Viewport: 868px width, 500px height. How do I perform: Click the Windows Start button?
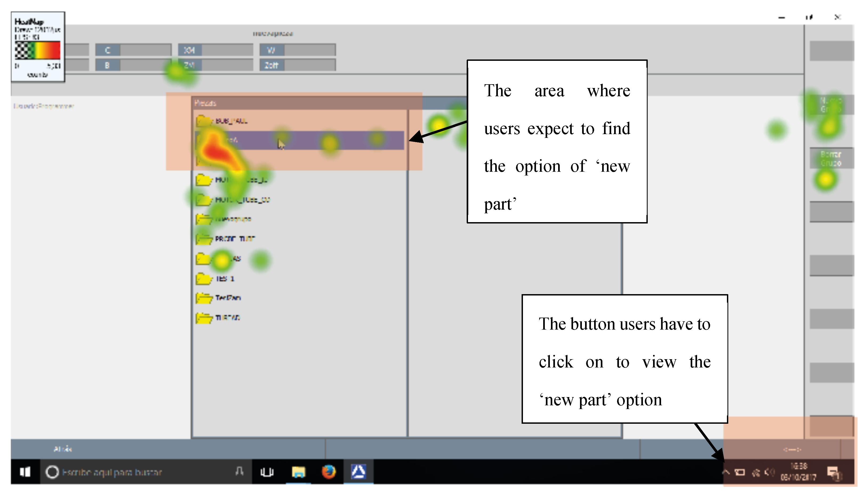pos(25,472)
